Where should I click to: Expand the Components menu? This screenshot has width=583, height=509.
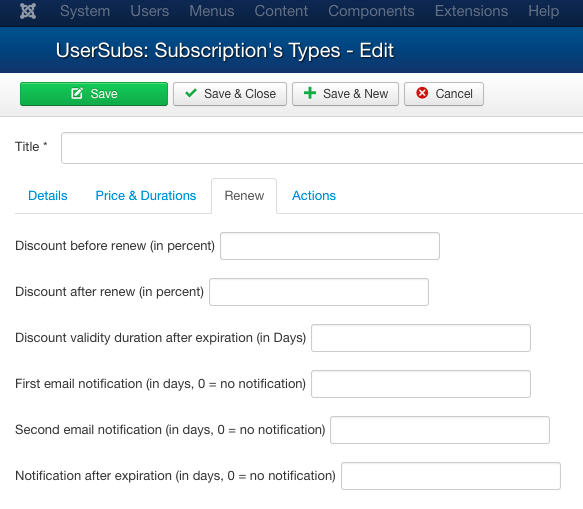371,11
